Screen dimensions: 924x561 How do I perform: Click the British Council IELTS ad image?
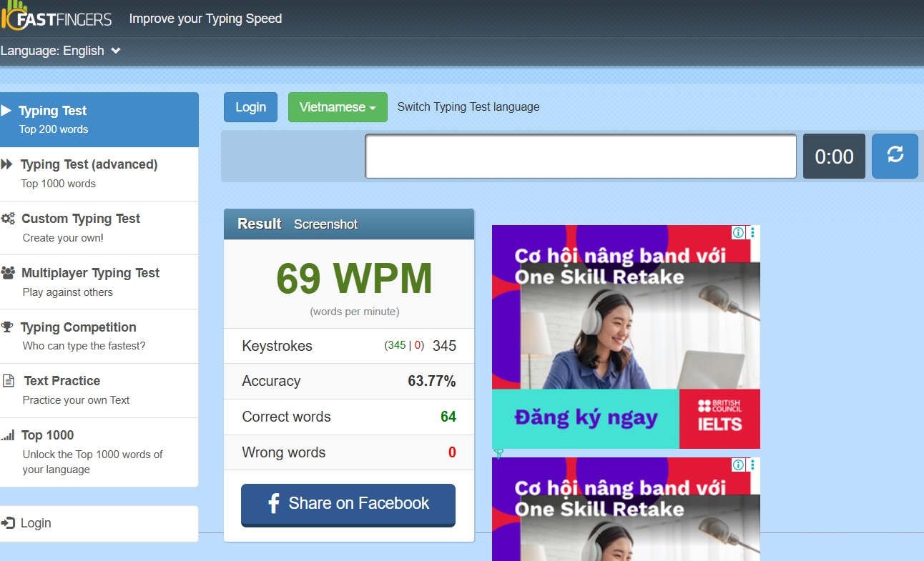pyautogui.click(x=626, y=337)
